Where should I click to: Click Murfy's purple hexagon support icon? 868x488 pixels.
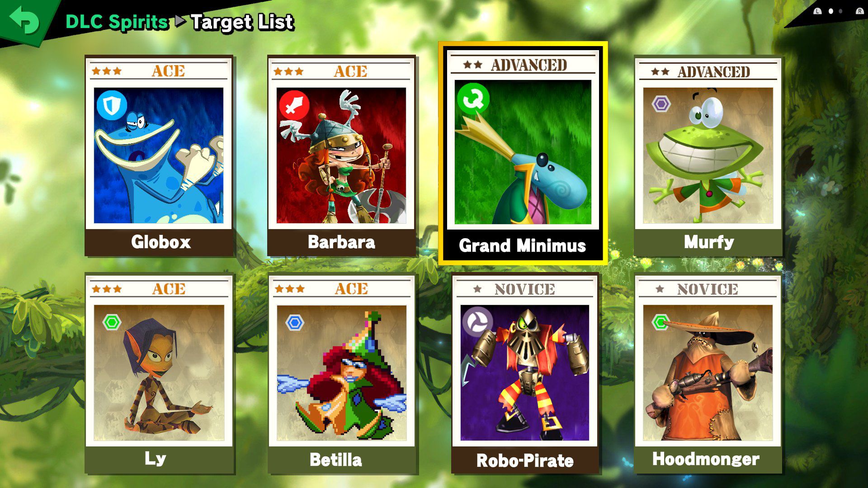point(661,104)
